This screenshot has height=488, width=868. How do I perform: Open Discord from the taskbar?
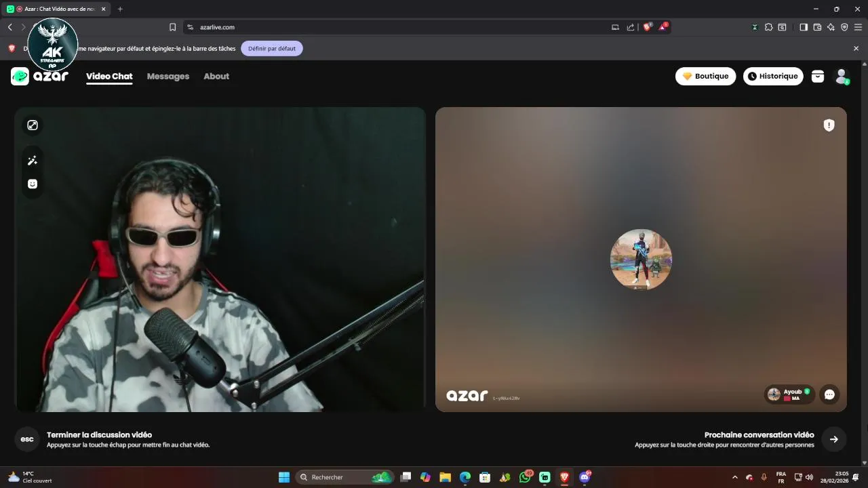[585, 477]
